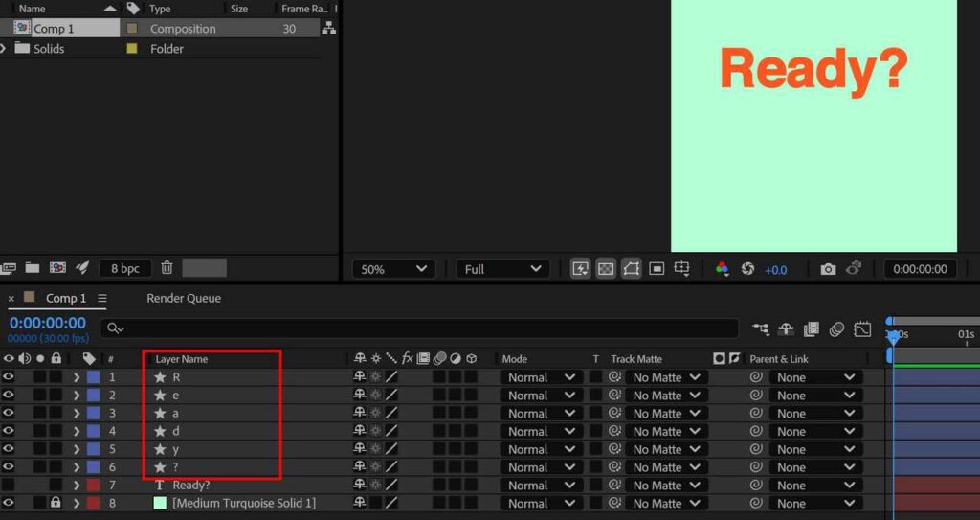Click the Composition Mini-Flowchart icon
The height and width of the screenshot is (520, 980).
click(x=761, y=329)
